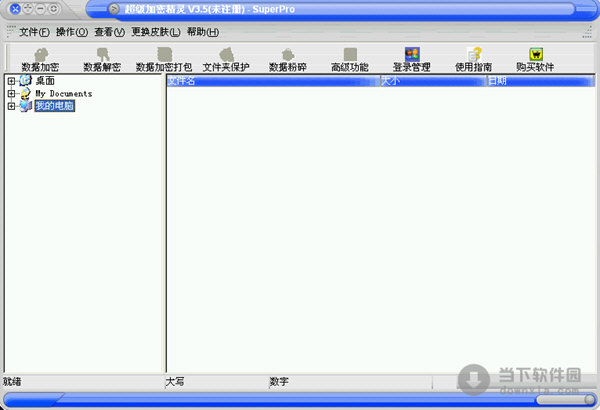
Task: Click the 就绪 status bar text
Action: pos(12,382)
